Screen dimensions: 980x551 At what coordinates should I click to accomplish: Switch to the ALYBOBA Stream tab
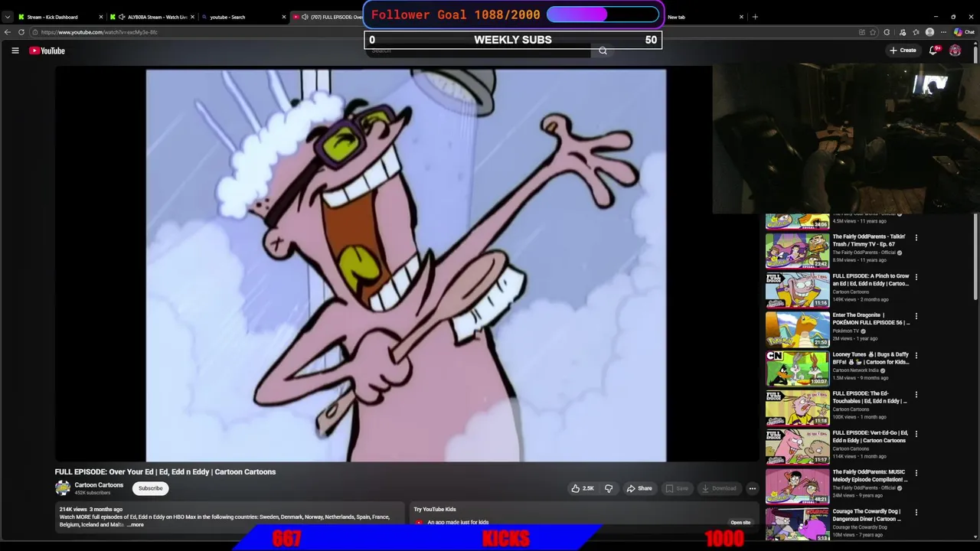(152, 17)
